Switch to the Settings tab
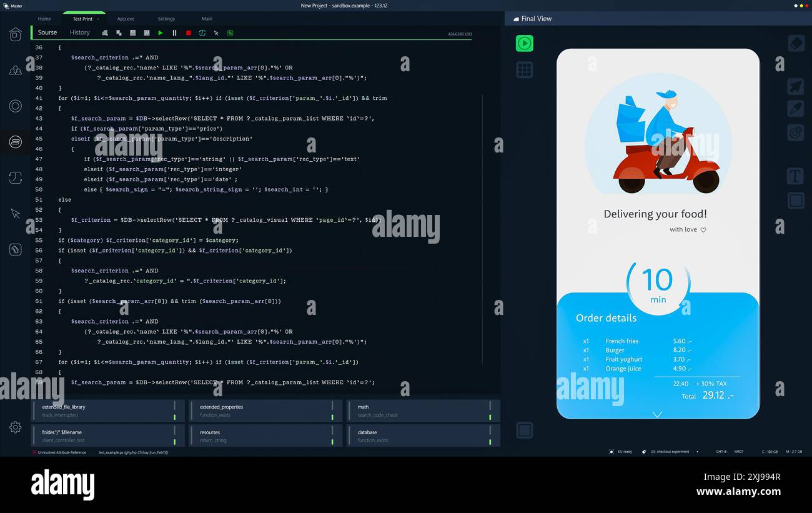Viewport: 812px width, 513px height. tap(166, 19)
